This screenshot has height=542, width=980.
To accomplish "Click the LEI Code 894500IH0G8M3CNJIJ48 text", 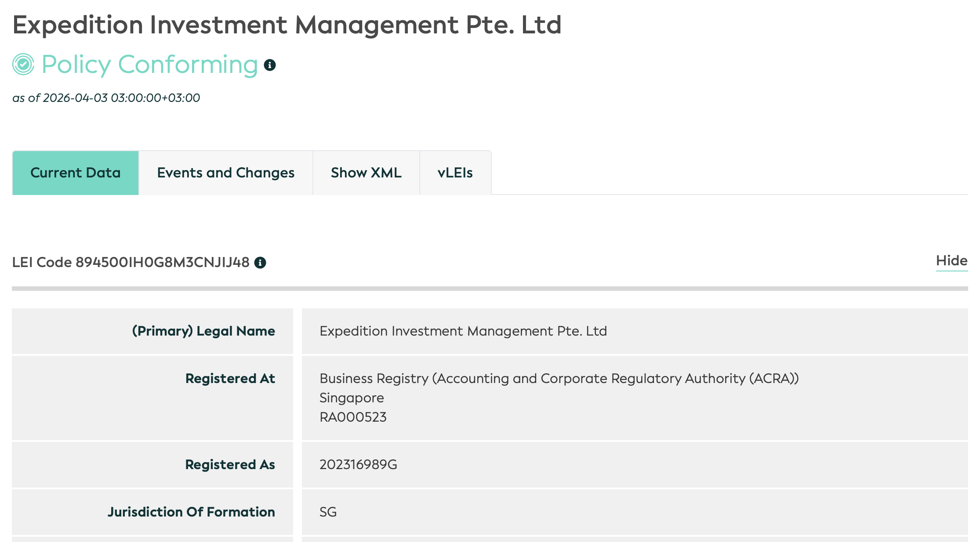I will [131, 262].
